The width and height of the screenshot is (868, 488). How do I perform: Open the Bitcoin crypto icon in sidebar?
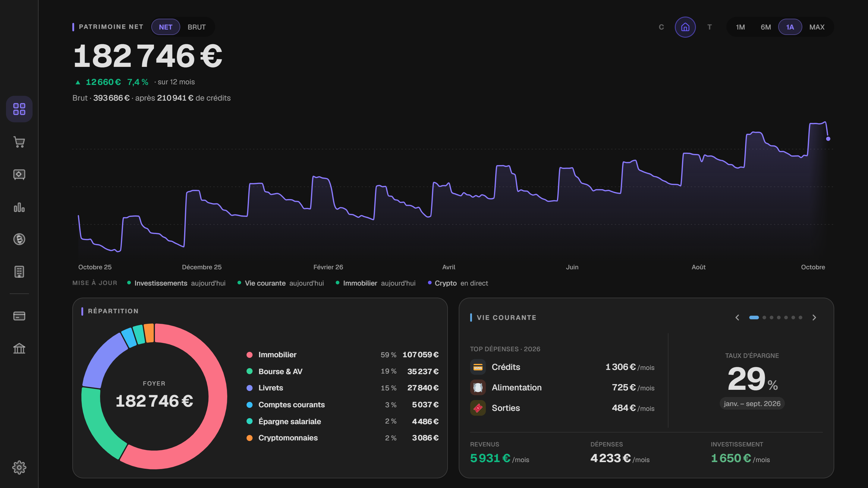coord(19,239)
